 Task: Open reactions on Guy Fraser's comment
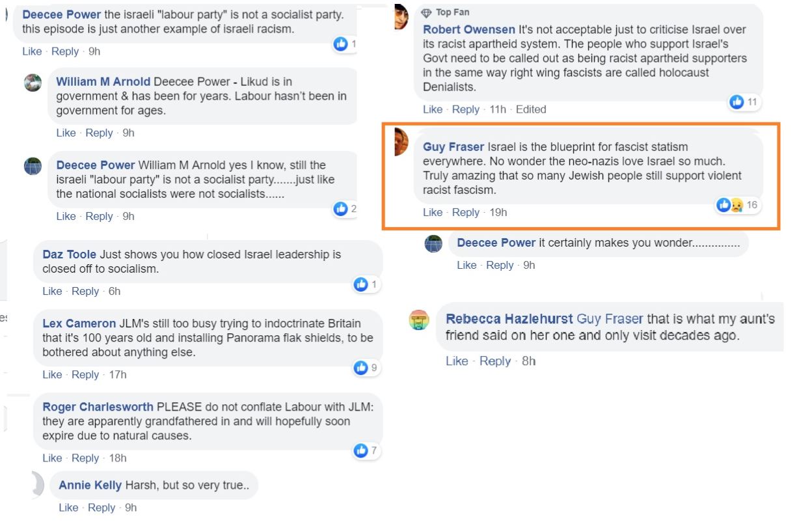(x=738, y=205)
